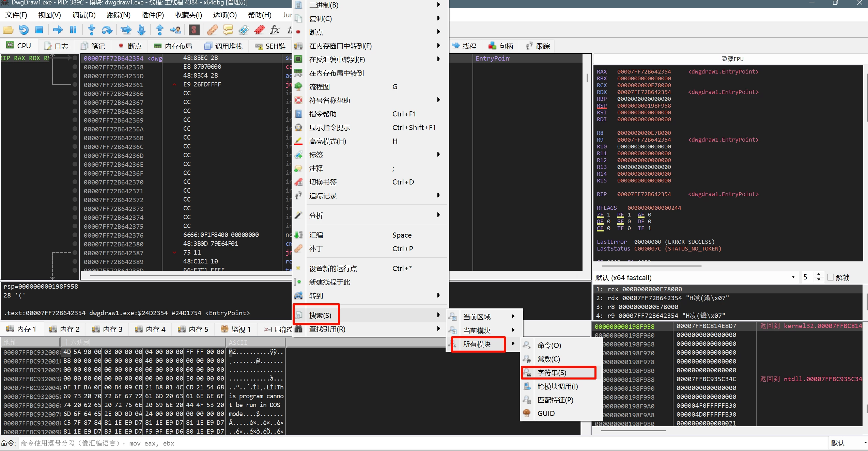Click the Step into icon
This screenshot has height=451, width=868.
(x=91, y=30)
